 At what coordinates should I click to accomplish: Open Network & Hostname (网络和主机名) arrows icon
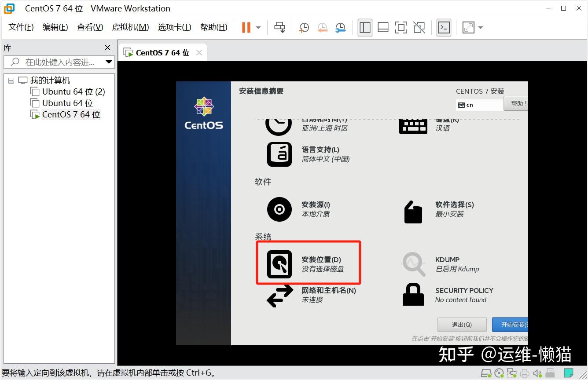(280, 296)
